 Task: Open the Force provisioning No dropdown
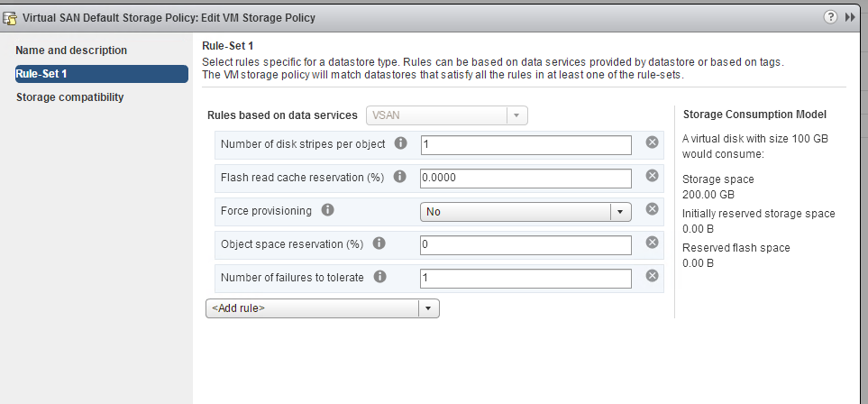(525, 212)
